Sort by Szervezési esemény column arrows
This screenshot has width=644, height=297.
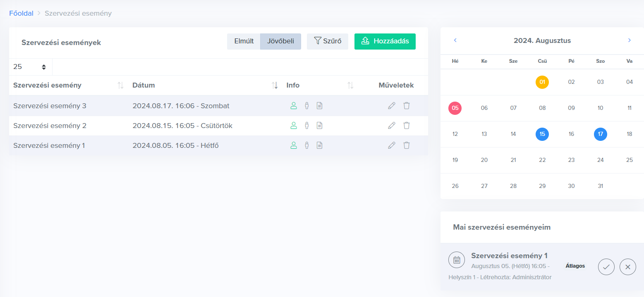120,86
